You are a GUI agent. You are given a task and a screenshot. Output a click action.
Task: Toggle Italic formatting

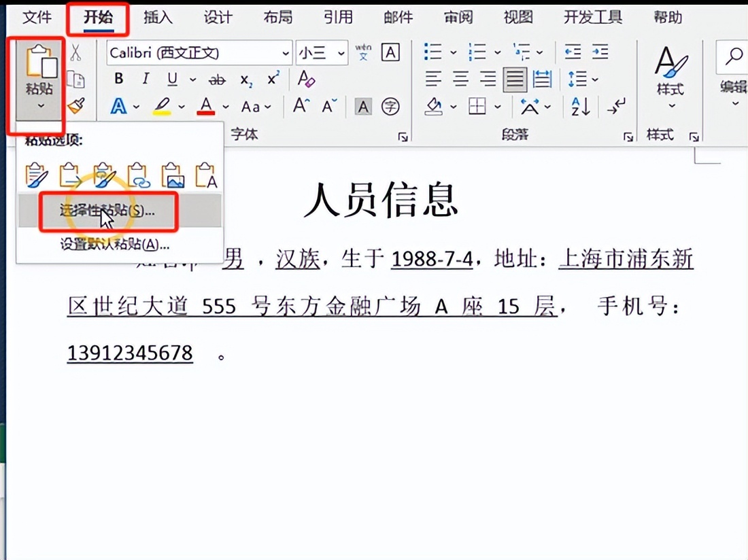pos(146,79)
